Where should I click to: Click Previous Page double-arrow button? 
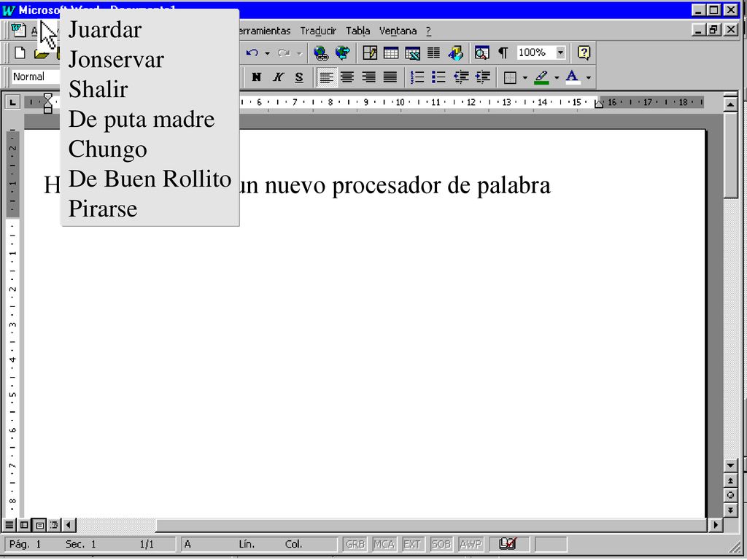pyautogui.click(x=730, y=481)
